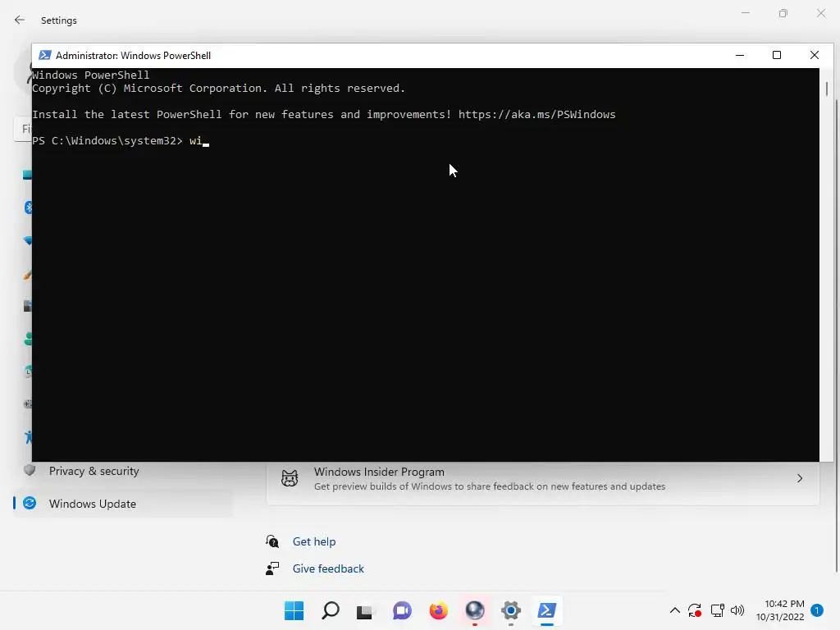Minimize the PowerShell window

tap(740, 55)
